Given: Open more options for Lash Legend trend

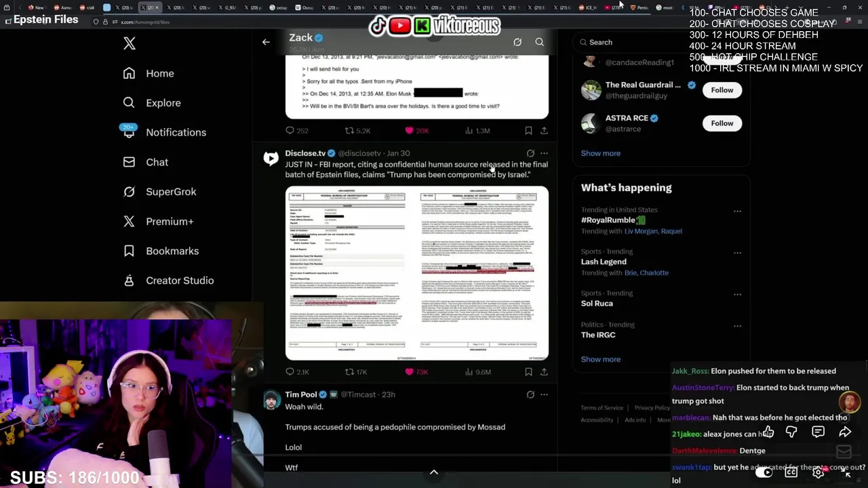Looking at the screenshot, I should (737, 253).
